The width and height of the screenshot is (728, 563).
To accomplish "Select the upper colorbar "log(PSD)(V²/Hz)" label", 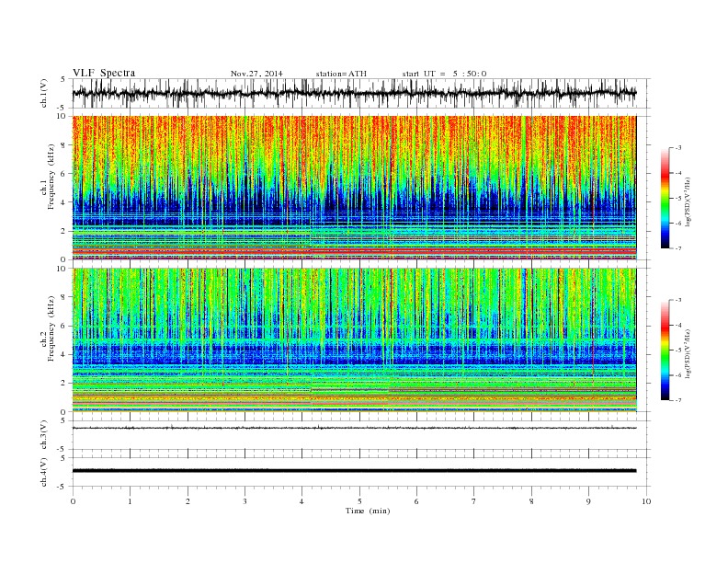I will click(688, 201).
